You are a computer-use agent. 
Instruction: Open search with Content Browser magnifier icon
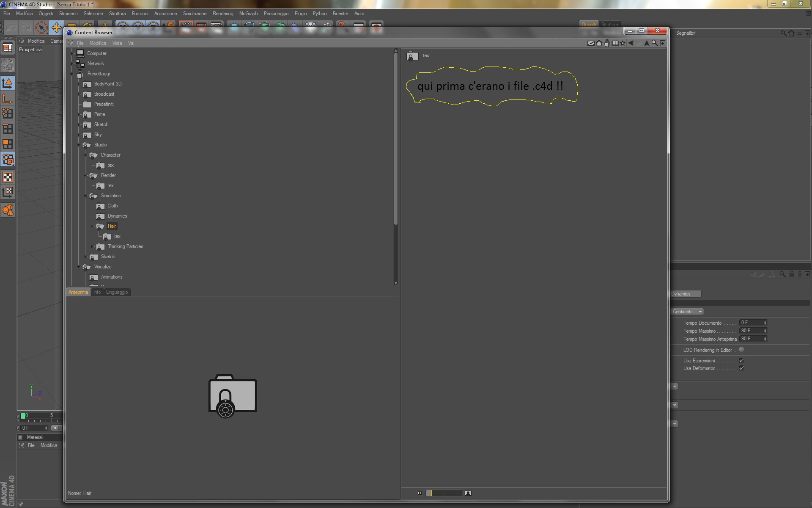point(654,43)
